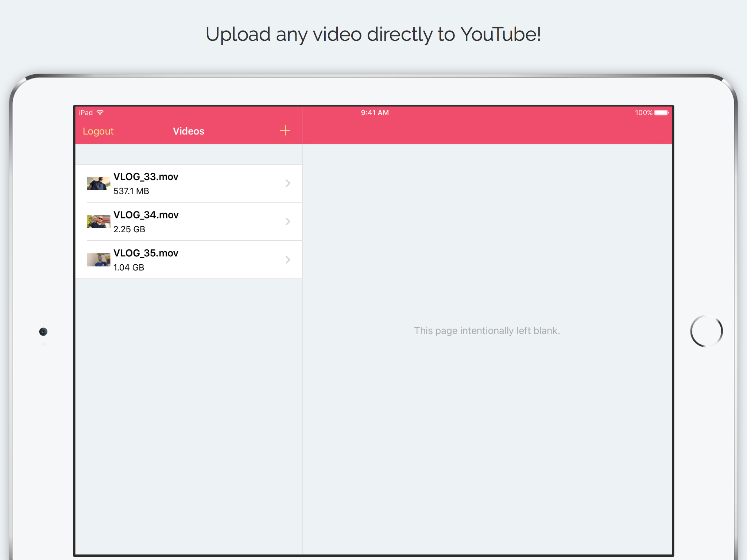Select the VLOG_34.mov file name

[x=146, y=215]
